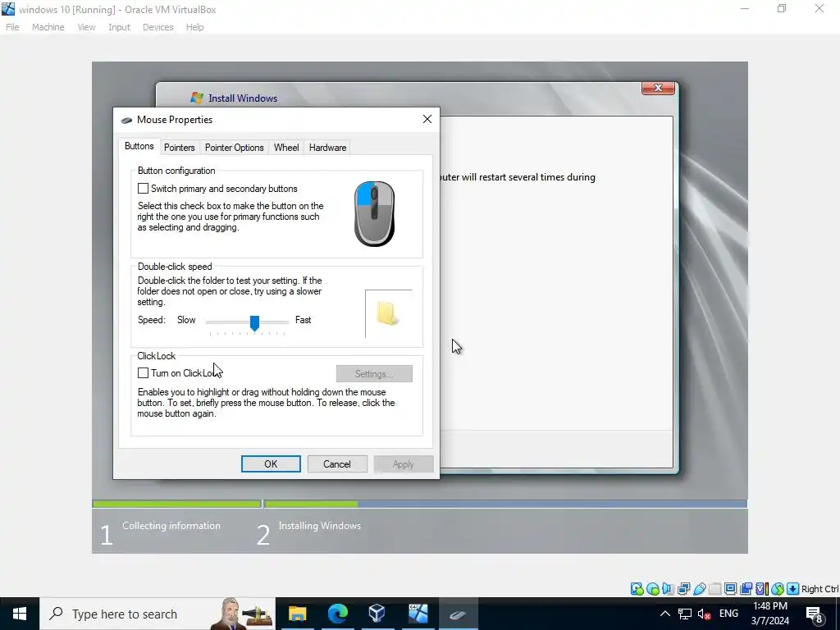Click the VirtualBox display indicator icon
This screenshot has height=630, width=840.
click(730, 589)
